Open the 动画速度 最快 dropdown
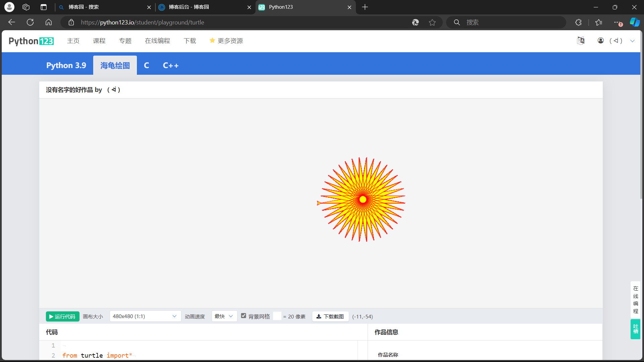 (x=224, y=316)
